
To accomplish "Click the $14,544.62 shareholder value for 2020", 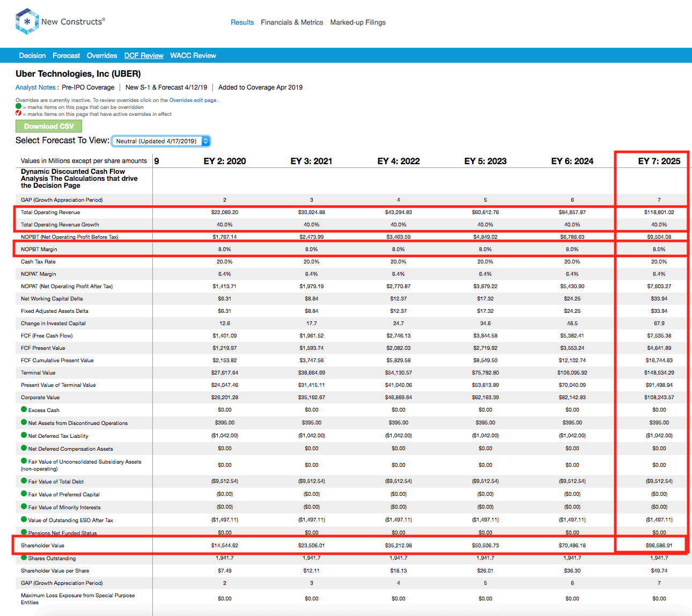I will (225, 546).
